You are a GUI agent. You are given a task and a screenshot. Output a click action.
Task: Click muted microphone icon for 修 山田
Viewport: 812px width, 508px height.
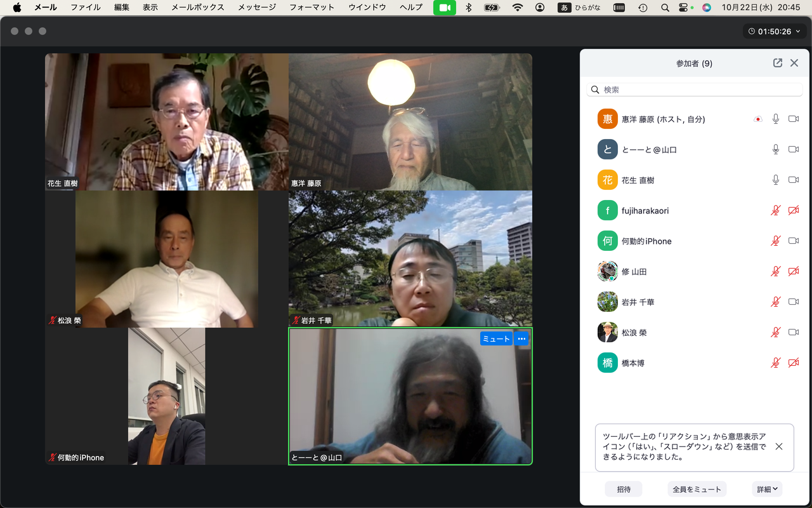point(775,271)
